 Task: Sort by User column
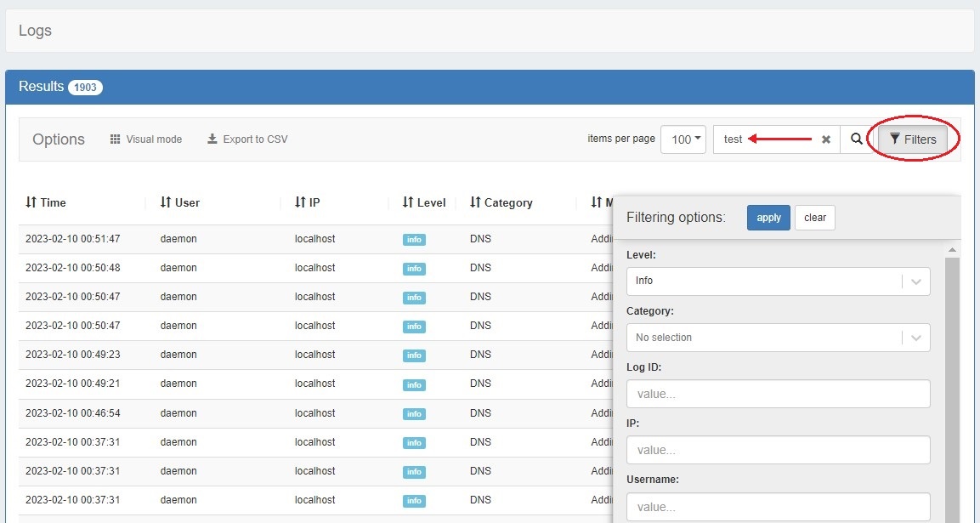coord(180,202)
